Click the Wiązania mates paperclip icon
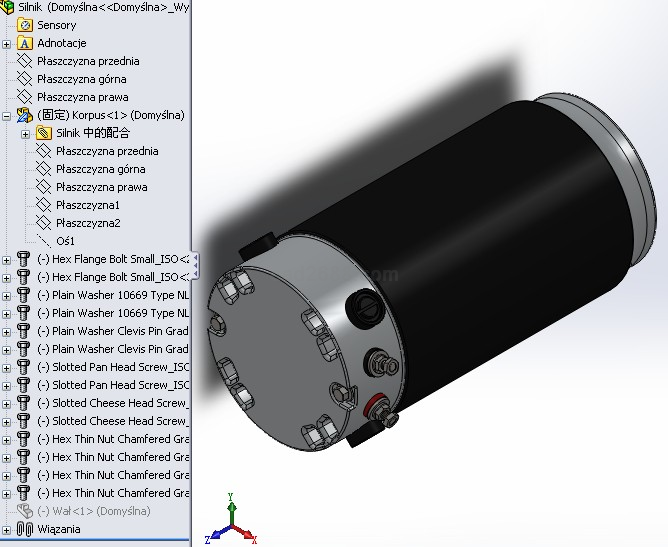 (x=25, y=529)
